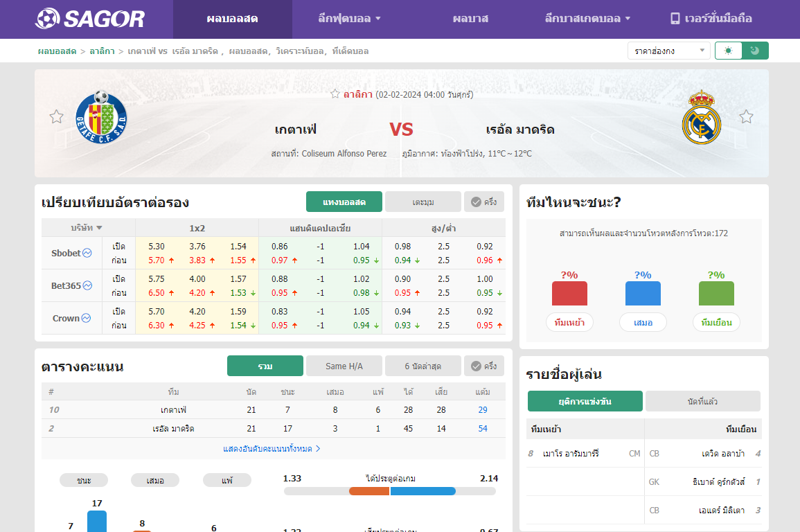Click the Getafe CF crest
Image resolution: width=800 pixels, height=532 pixels.
tap(101, 117)
